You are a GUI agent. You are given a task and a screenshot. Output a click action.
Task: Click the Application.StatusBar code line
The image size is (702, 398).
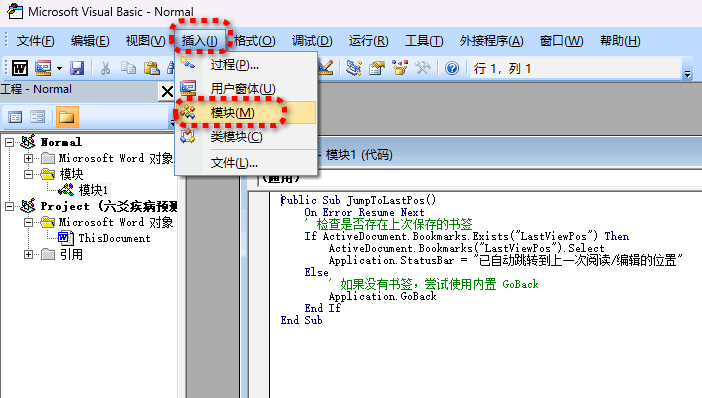506,260
